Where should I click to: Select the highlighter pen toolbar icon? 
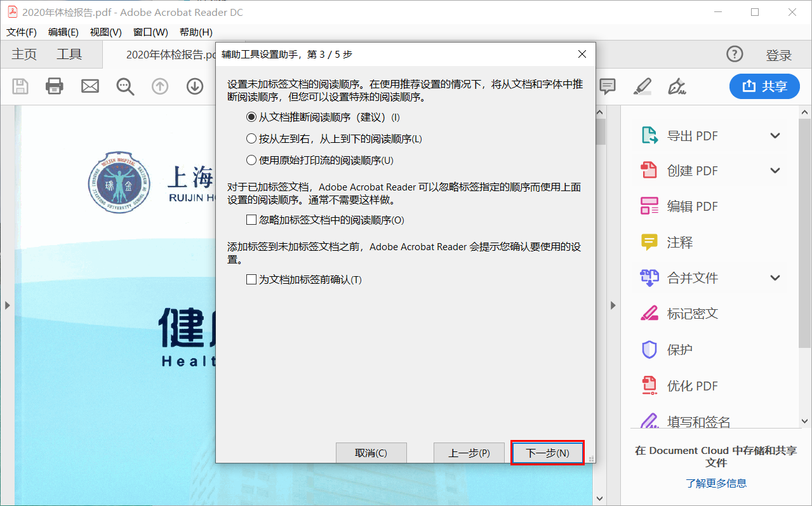pyautogui.click(x=642, y=86)
